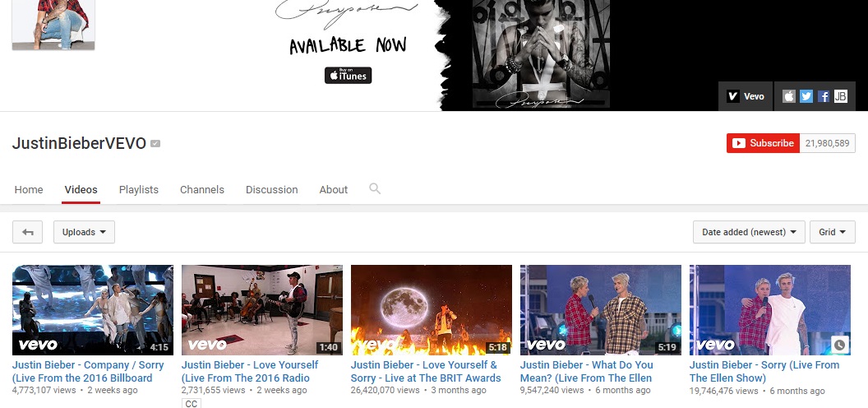Screen dimensions: 868x408
Task: Click the channel avatar image in the banner
Action: tap(53, 25)
